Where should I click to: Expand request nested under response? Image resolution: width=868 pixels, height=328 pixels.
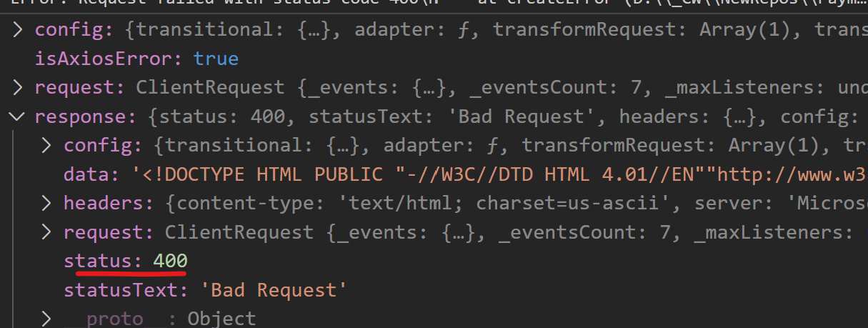(46, 232)
